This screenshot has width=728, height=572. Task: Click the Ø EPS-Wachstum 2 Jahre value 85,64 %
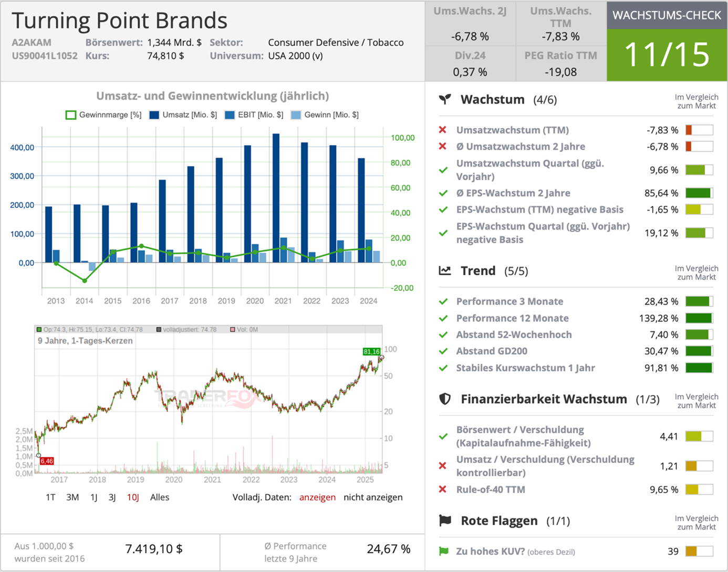tap(661, 193)
